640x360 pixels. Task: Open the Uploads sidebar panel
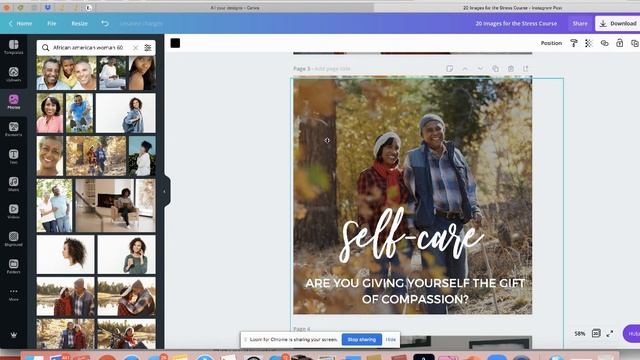click(13, 75)
